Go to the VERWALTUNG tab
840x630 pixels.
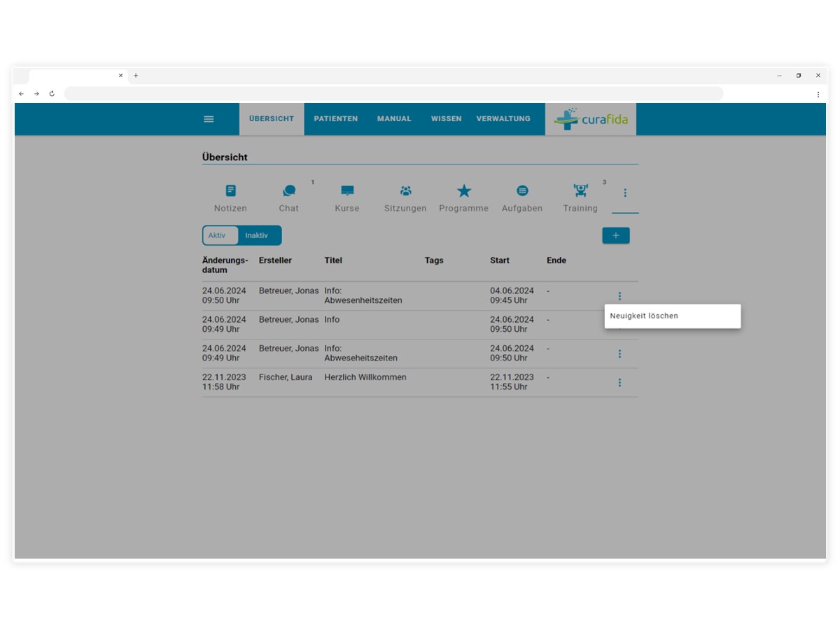pyautogui.click(x=503, y=119)
